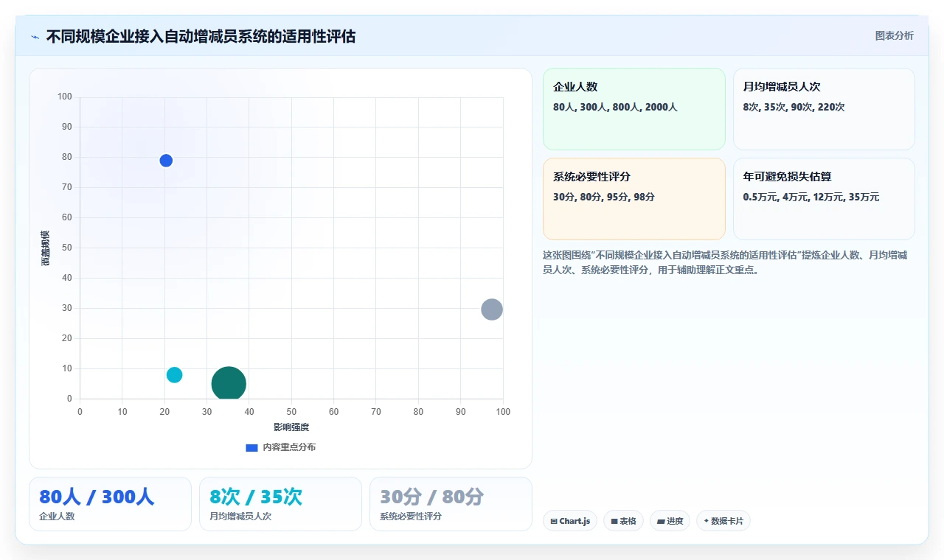
Task: Select the Chart.js tag
Action: [x=570, y=521]
